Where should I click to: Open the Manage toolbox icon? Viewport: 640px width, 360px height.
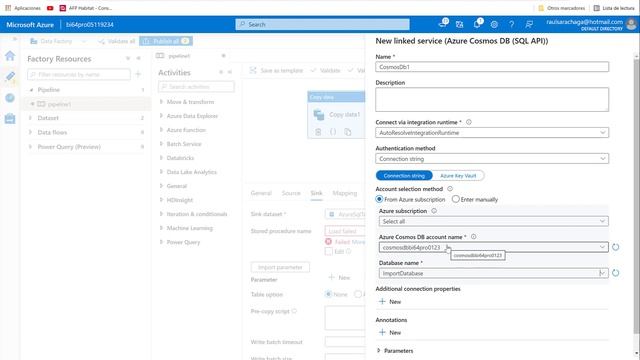pos(10,118)
